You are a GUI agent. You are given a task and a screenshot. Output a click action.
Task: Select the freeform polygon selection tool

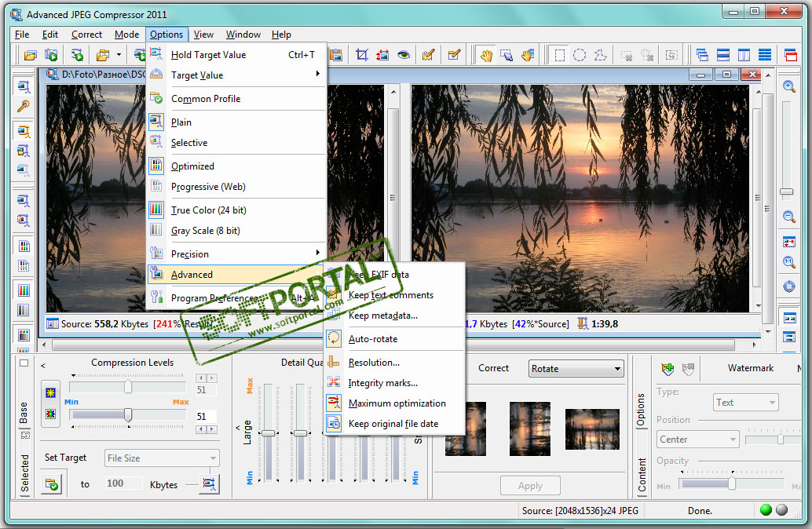600,55
